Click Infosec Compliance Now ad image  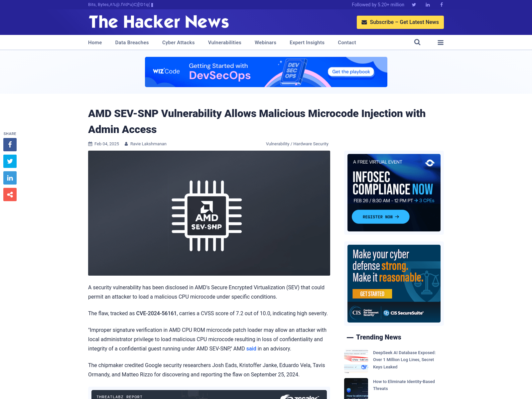click(x=394, y=193)
